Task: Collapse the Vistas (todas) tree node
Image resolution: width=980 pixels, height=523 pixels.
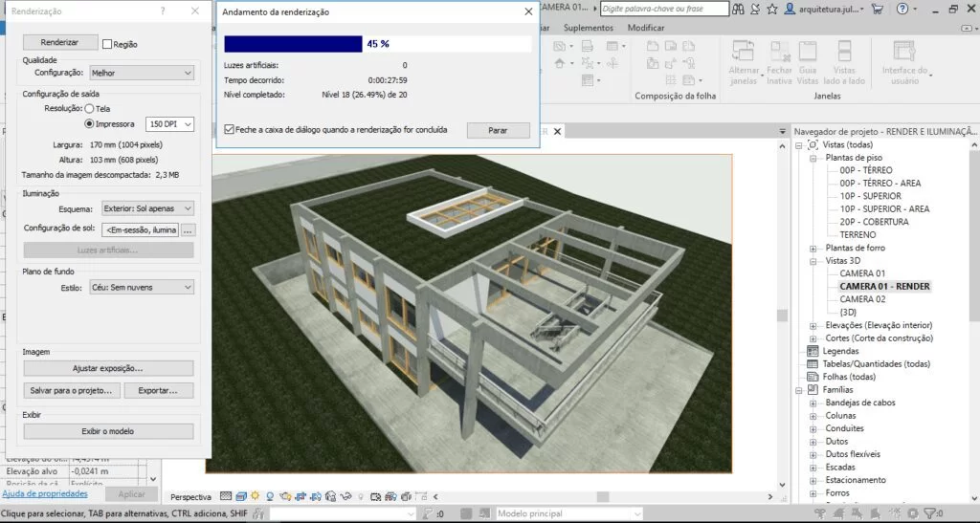Action: pos(799,144)
